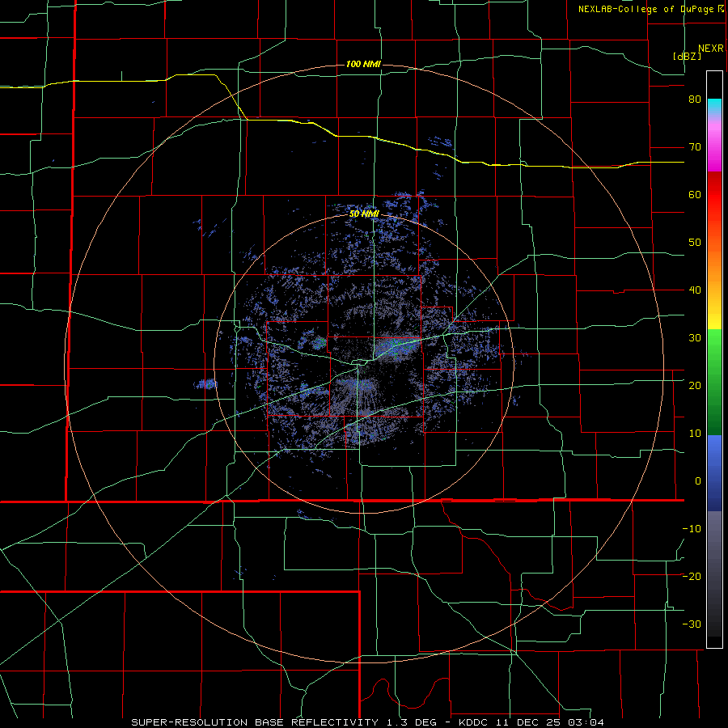The width and height of the screenshot is (728, 728).
Task: Click the positive 10 value on the dBZ scale
Action: coord(695,434)
